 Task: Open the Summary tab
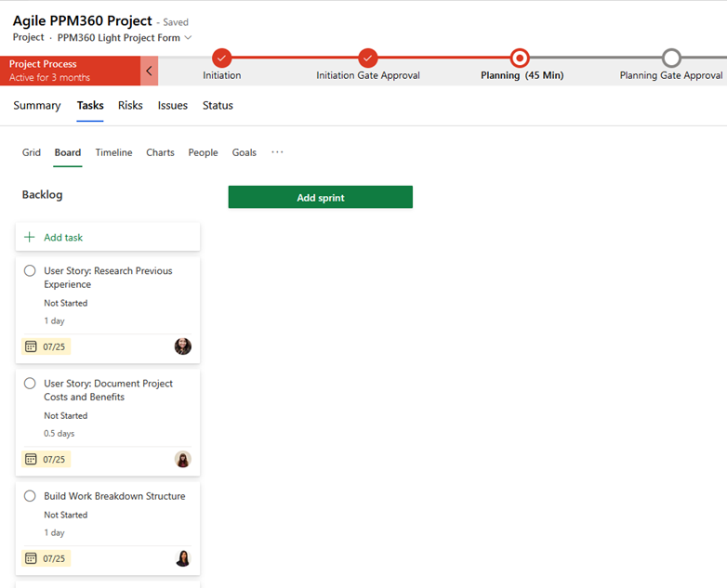[x=37, y=106]
